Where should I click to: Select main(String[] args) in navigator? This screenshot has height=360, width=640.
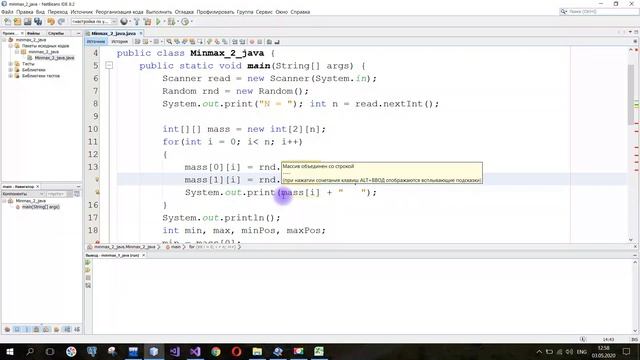(x=40, y=207)
